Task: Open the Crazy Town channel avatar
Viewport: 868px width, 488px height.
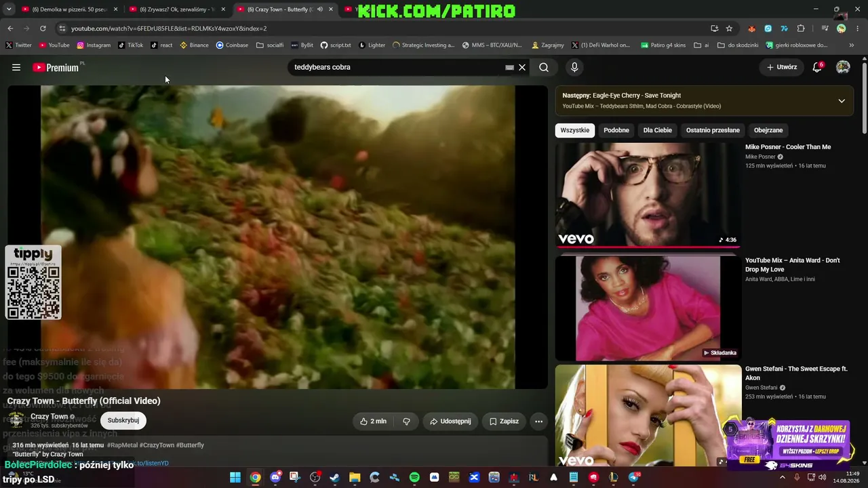Action: pos(16,420)
